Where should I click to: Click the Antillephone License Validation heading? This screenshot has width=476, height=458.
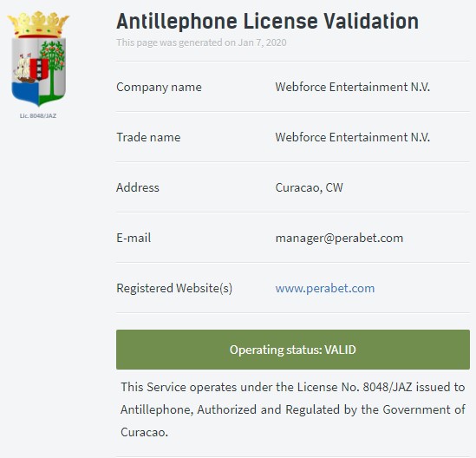267,22
